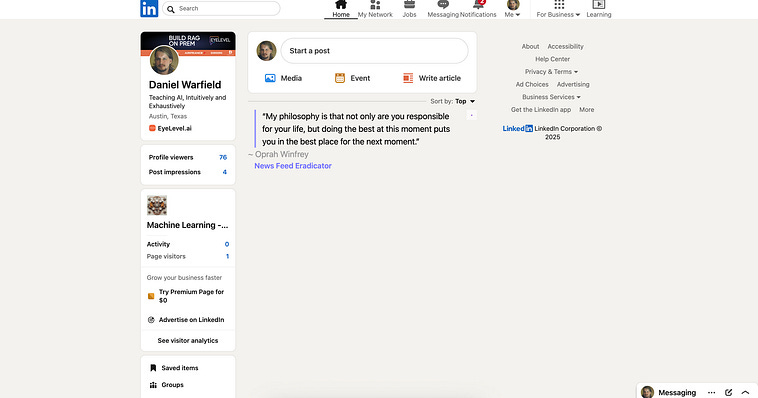Click Start a post field
Image resolution: width=758 pixels, height=398 pixels.
(374, 51)
